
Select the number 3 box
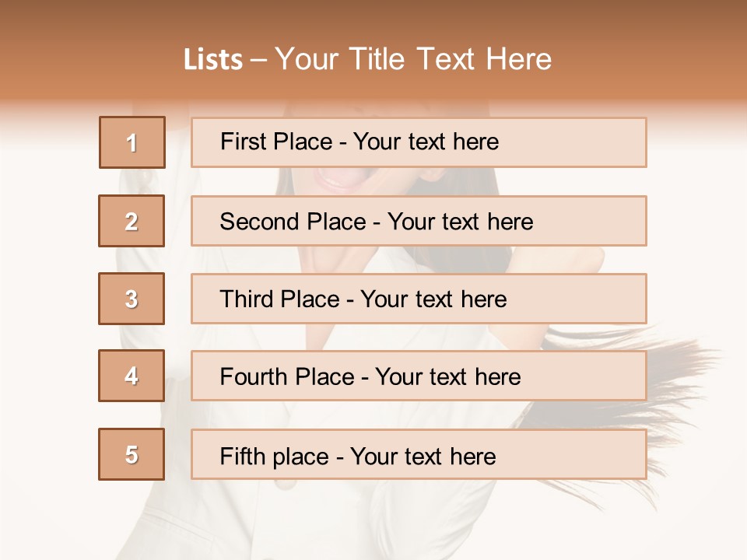click(x=132, y=299)
